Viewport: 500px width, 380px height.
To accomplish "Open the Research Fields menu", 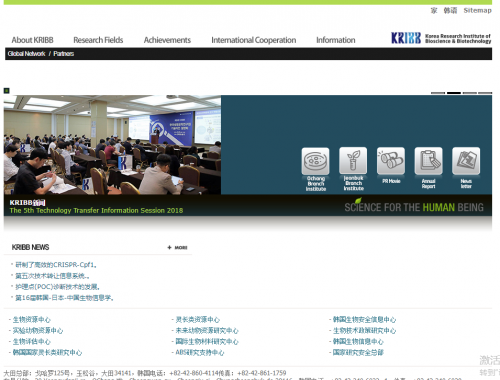I will [98, 40].
